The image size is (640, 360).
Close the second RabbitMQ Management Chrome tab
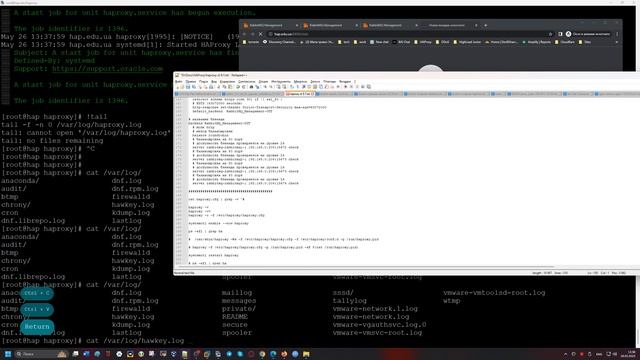pyautogui.click(x=357, y=25)
